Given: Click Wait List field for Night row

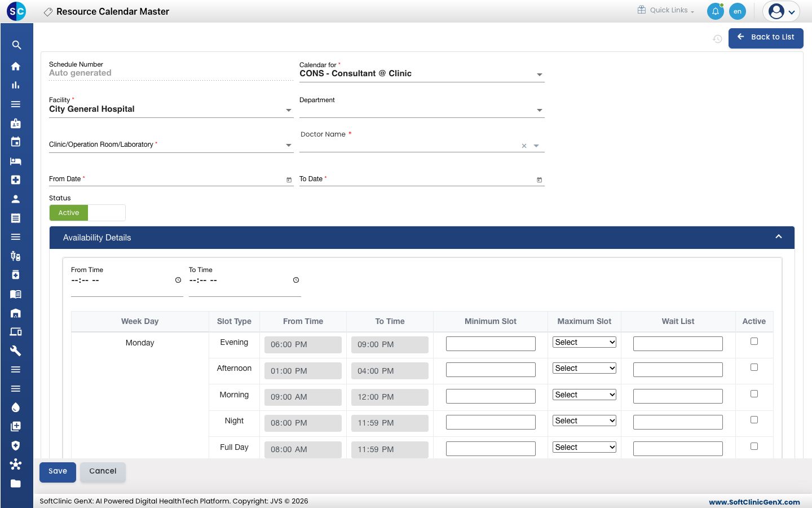Looking at the screenshot, I should [678, 422].
